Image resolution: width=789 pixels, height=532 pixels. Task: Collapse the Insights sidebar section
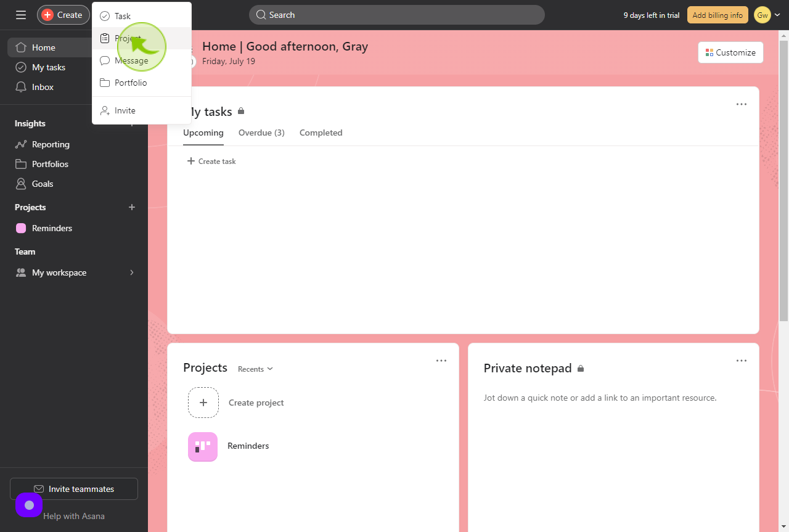coord(30,123)
